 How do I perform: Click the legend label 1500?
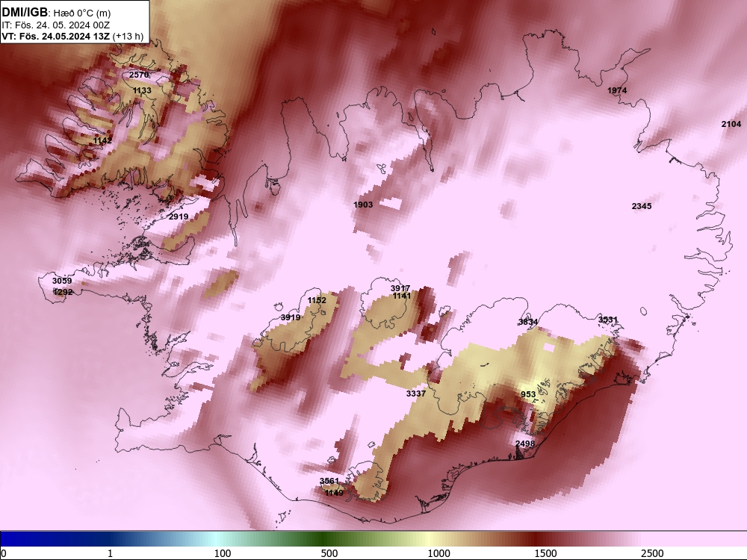pos(545,553)
